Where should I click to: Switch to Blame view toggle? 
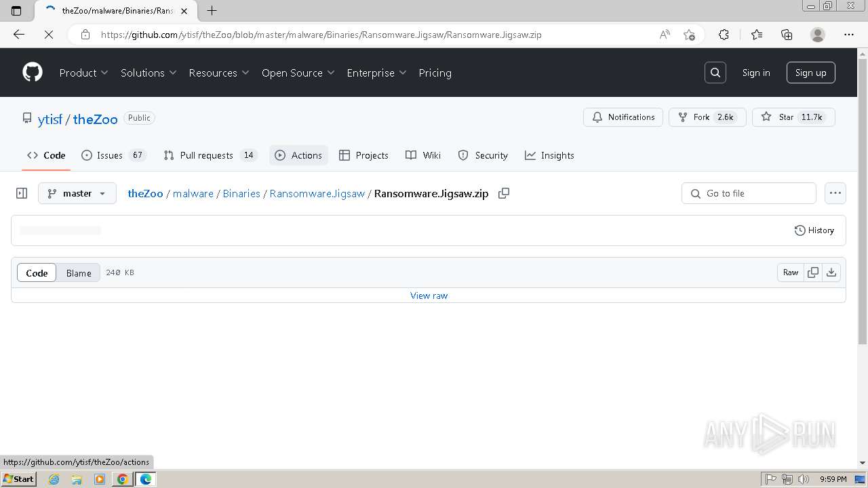tap(79, 272)
